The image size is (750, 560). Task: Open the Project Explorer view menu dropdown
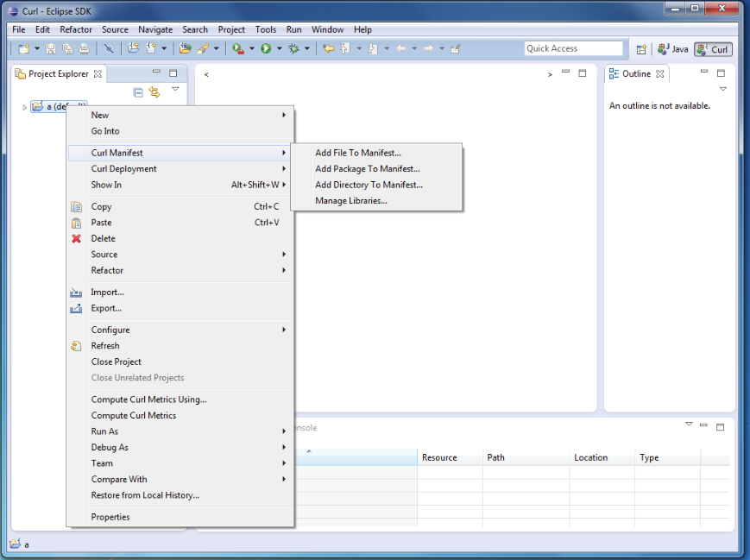(x=175, y=89)
